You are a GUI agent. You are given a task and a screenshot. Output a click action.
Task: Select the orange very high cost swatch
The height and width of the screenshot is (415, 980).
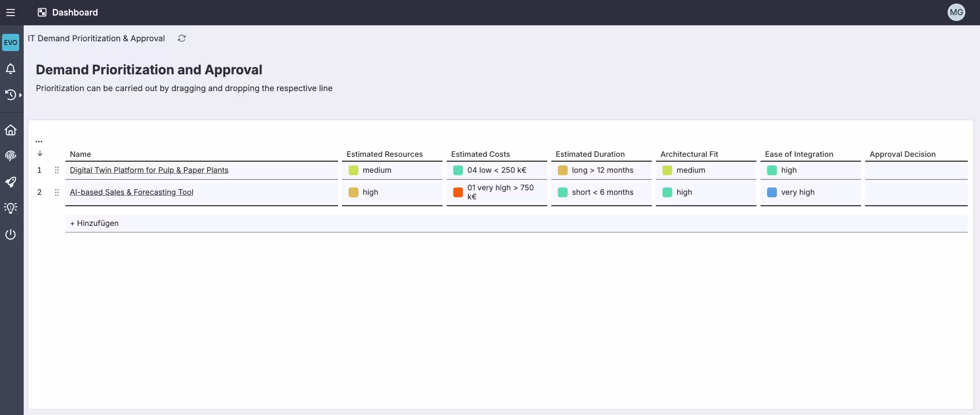tap(458, 192)
